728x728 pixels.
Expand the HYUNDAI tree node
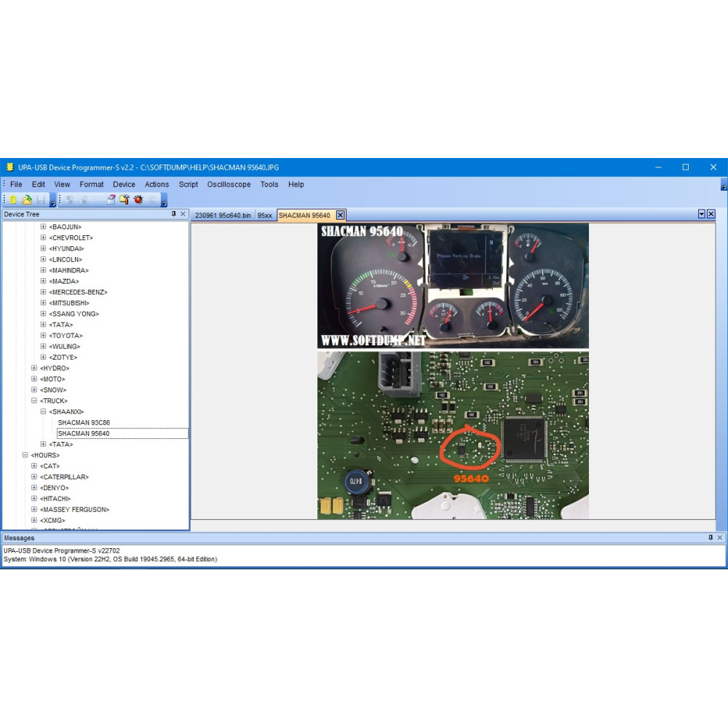click(43, 248)
